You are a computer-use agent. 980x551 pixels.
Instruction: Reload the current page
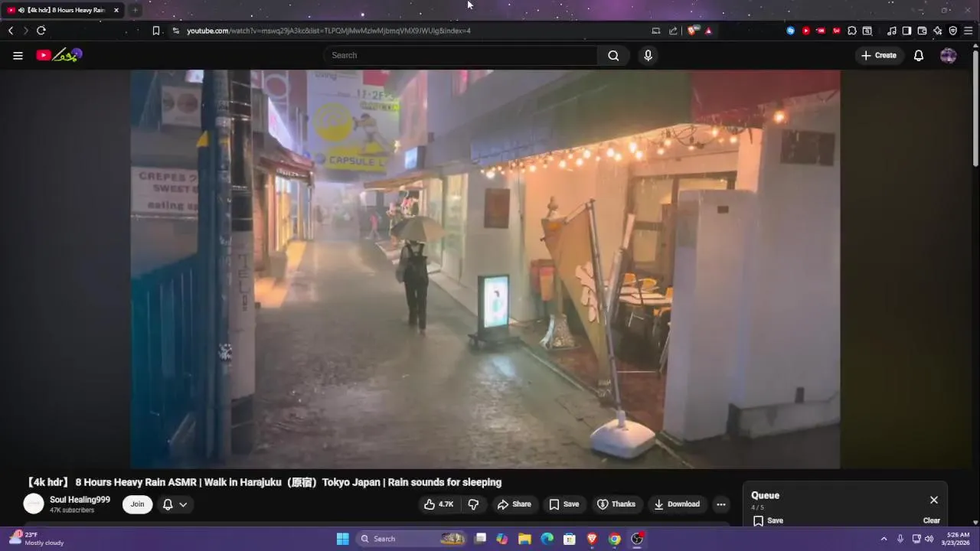click(41, 31)
